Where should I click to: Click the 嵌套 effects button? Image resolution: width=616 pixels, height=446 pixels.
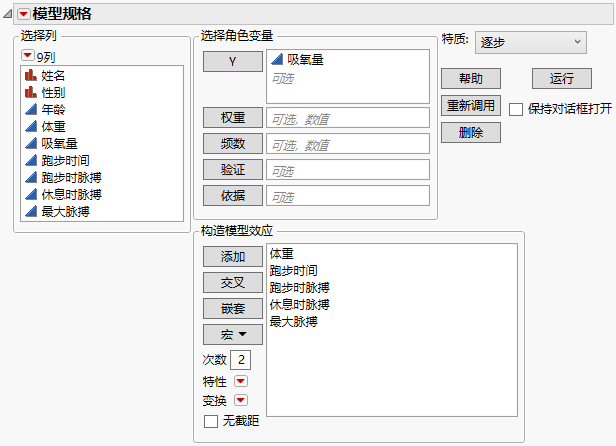click(x=233, y=308)
